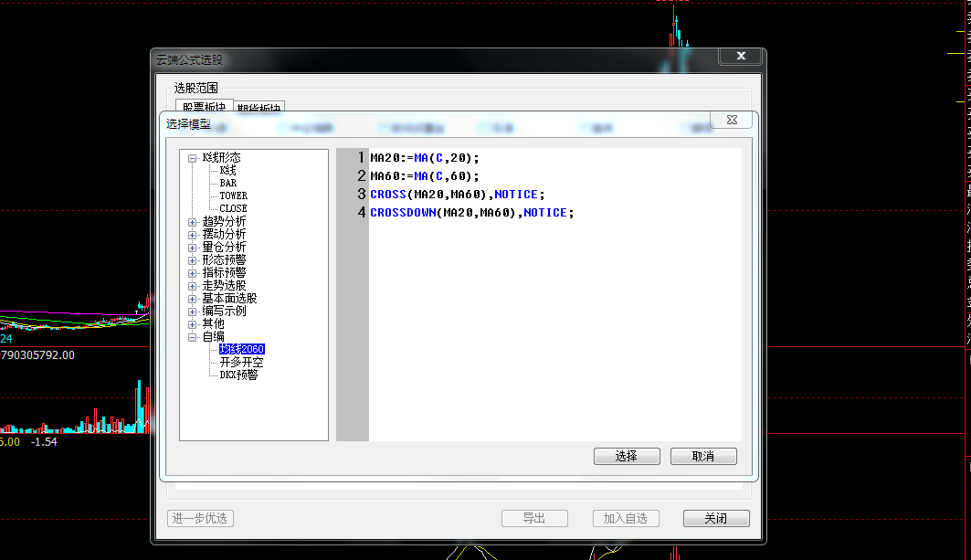Switch to the 股票板块 tab
The width and height of the screenshot is (971, 560).
204,107
